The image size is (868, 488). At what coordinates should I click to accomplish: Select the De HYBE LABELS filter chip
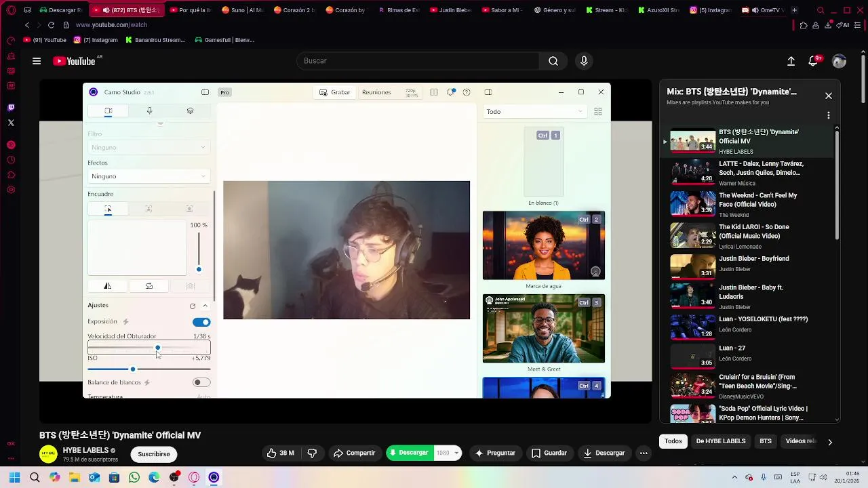coord(721,441)
